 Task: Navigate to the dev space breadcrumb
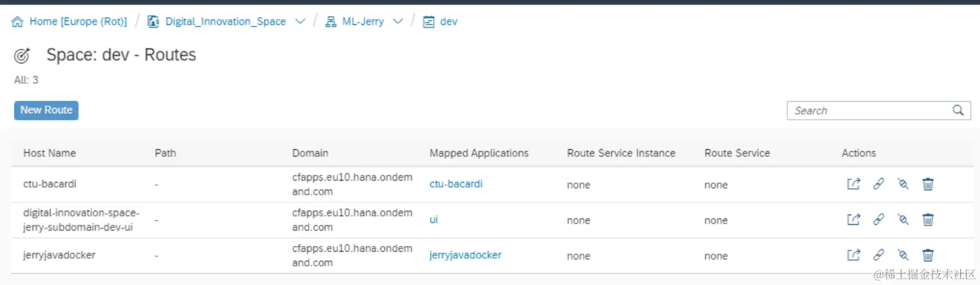[448, 22]
